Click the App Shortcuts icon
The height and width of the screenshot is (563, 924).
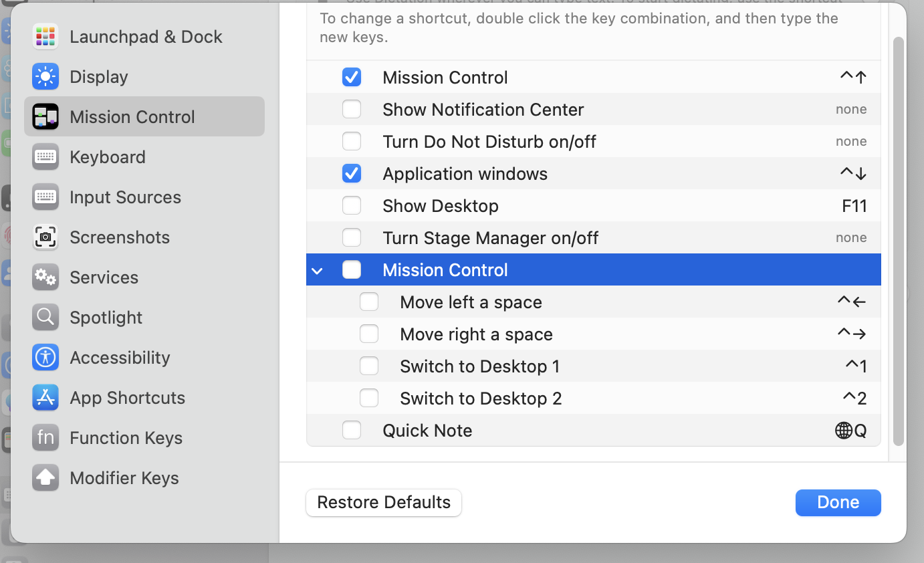(45, 398)
